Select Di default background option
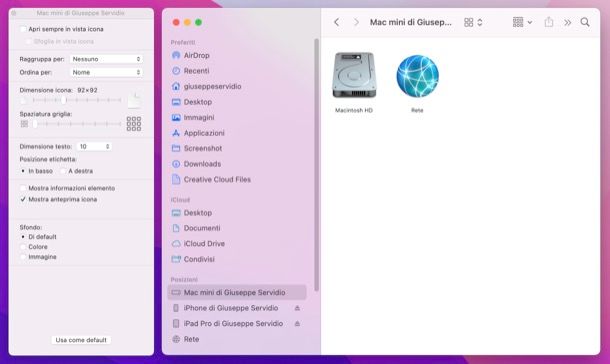The width and height of the screenshot is (610, 364). [23, 237]
